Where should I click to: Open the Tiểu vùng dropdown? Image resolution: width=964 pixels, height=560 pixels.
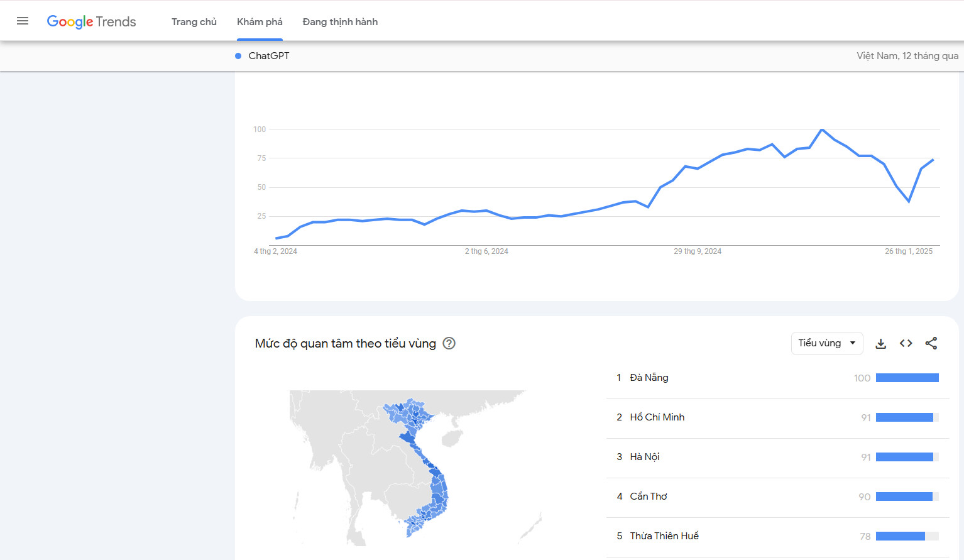[x=819, y=343]
